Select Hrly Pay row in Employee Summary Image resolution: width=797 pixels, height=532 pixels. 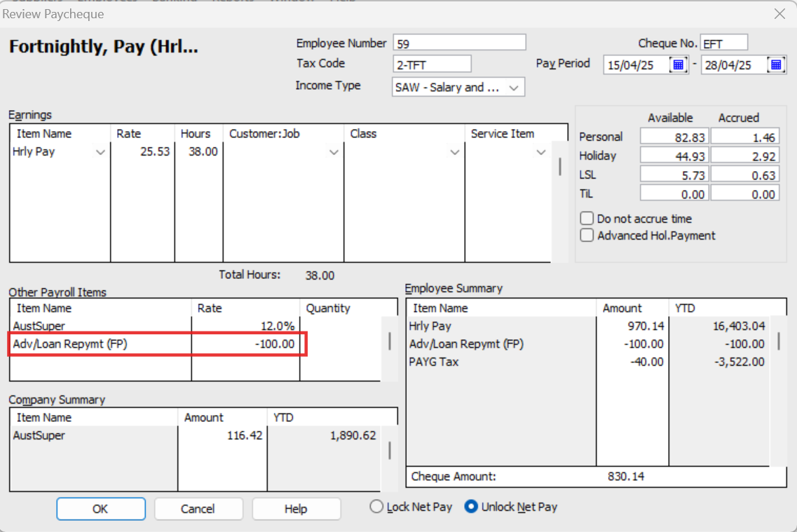click(x=588, y=326)
